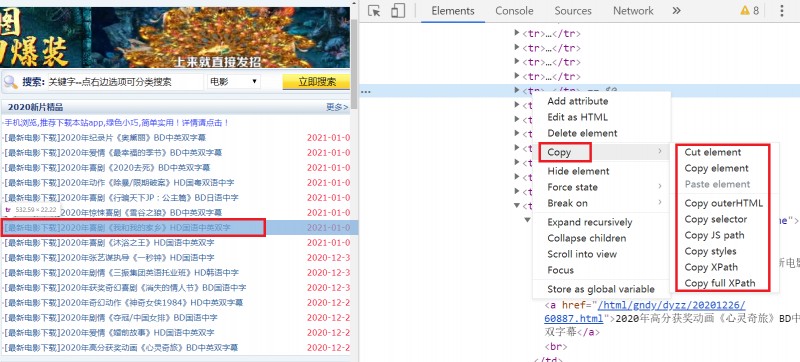Click the warning count badge showing 8
The height and width of the screenshot is (362, 800).
point(749,11)
